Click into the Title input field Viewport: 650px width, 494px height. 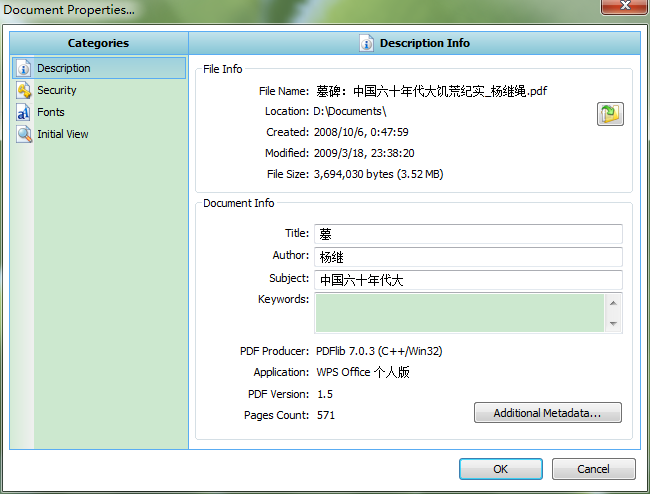click(x=468, y=234)
